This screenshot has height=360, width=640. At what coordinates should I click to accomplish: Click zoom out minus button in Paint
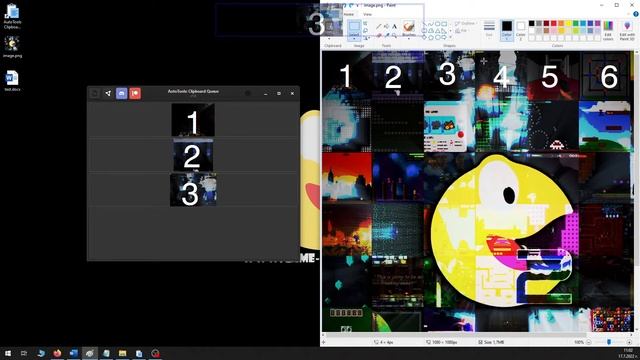tap(589, 342)
